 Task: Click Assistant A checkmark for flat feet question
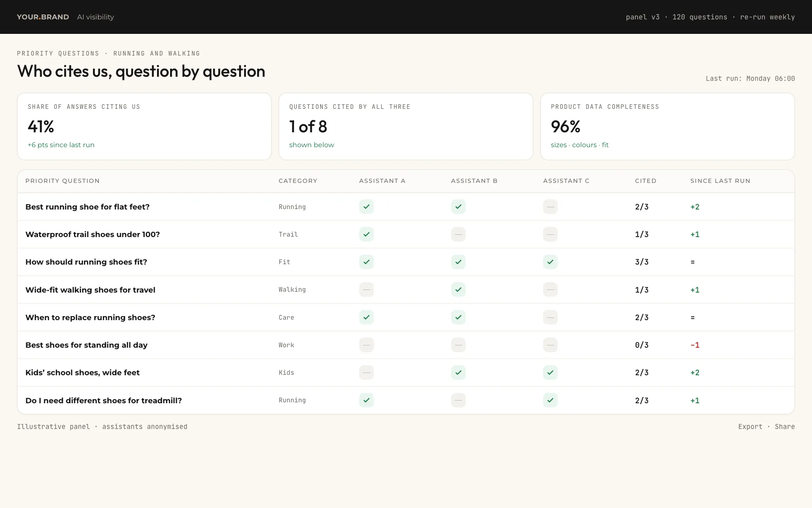click(366, 207)
